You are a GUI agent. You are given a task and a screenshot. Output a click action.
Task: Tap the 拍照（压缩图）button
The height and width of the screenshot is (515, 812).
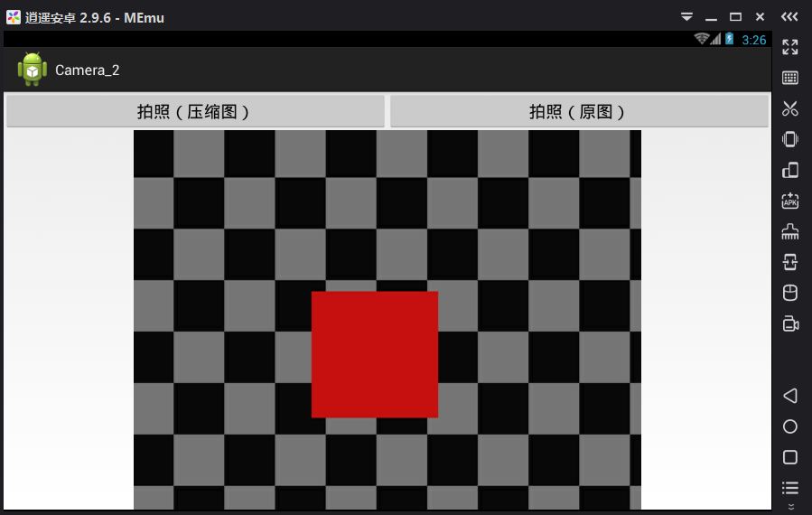point(195,111)
